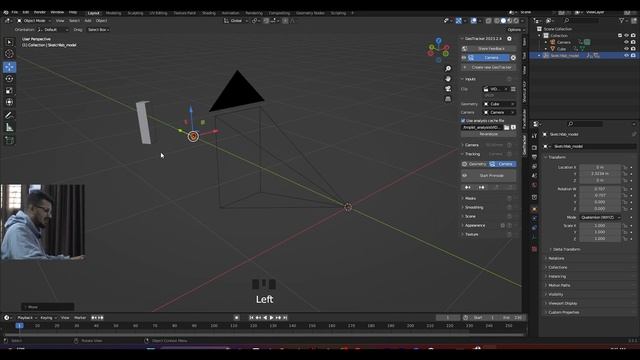Choose the Select Box tool at top of toolbar
The width and height of the screenshot is (640, 360).
[x=9, y=42]
